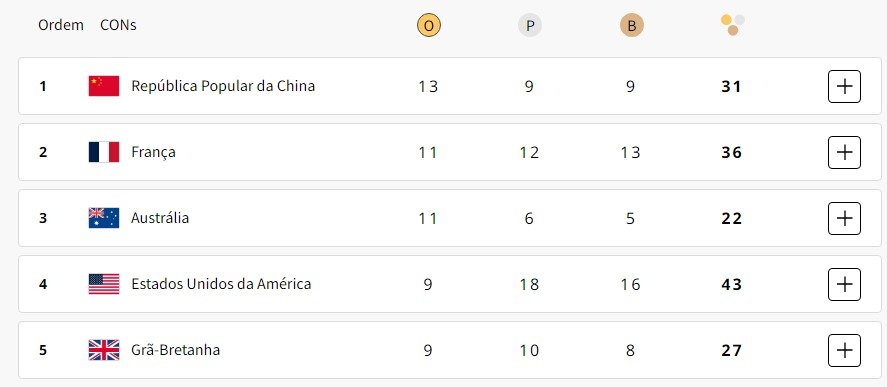
Task: Click the total medals three-dot icon
Action: [x=733, y=25]
